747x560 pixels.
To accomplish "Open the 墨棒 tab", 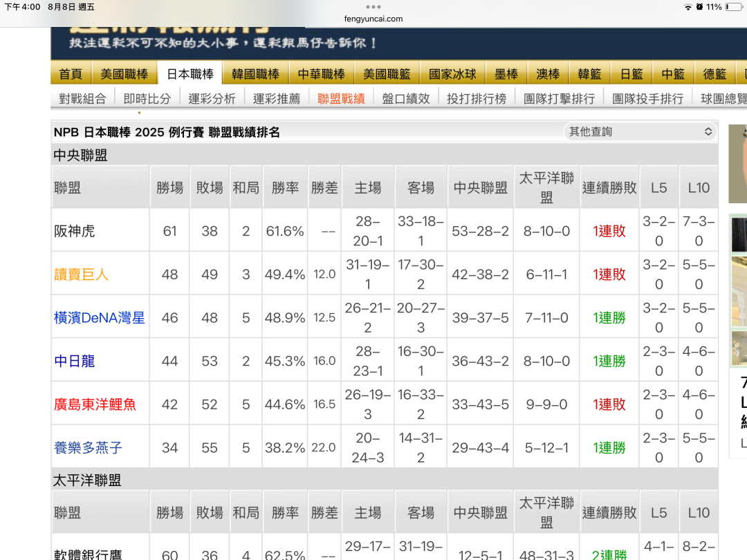I will click(506, 74).
